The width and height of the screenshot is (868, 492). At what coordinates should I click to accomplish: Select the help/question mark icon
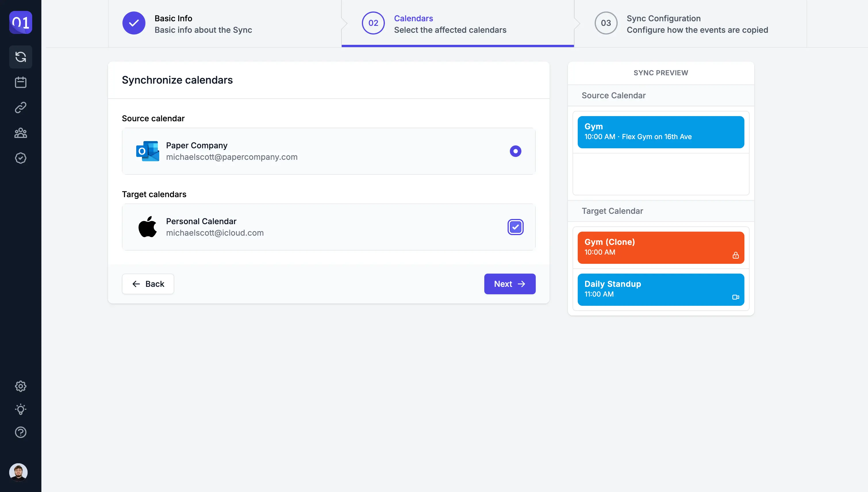[x=20, y=432]
